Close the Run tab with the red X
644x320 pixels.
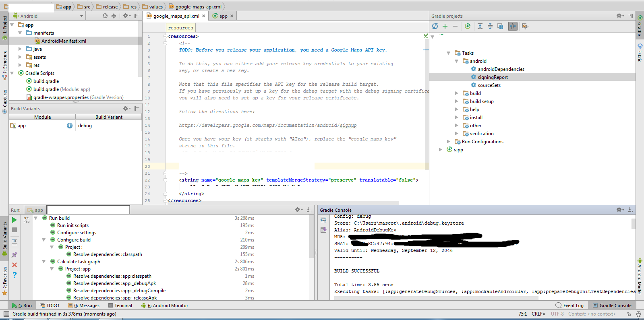click(14, 265)
